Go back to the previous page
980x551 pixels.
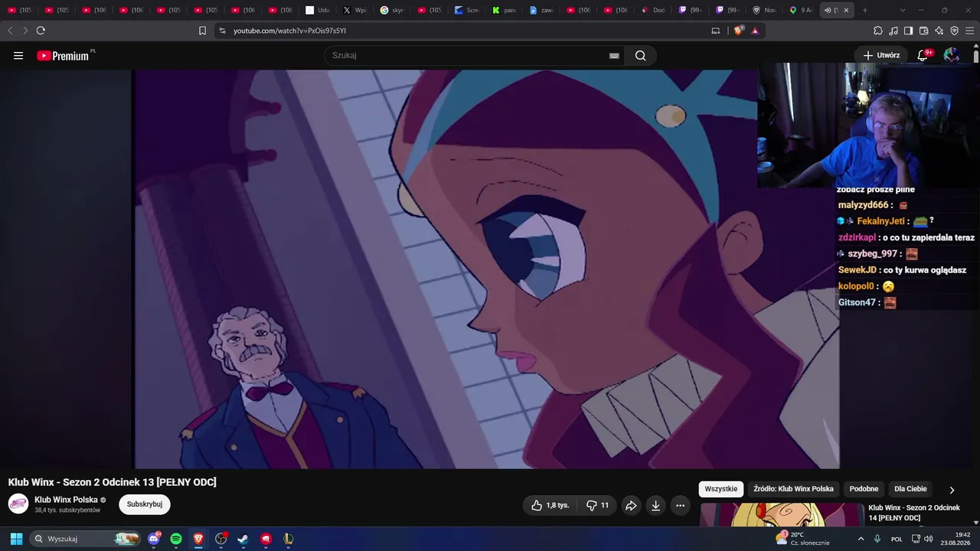pos(10,31)
